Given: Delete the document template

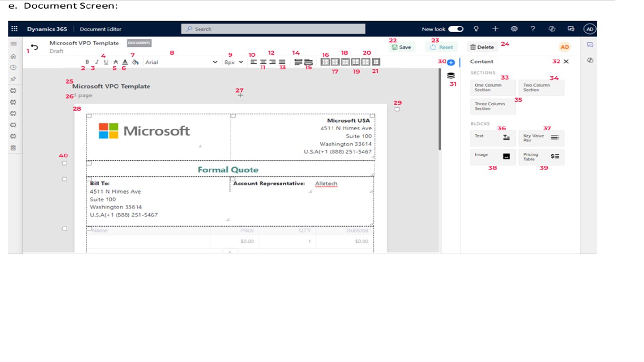Looking at the screenshot, I should (x=482, y=47).
